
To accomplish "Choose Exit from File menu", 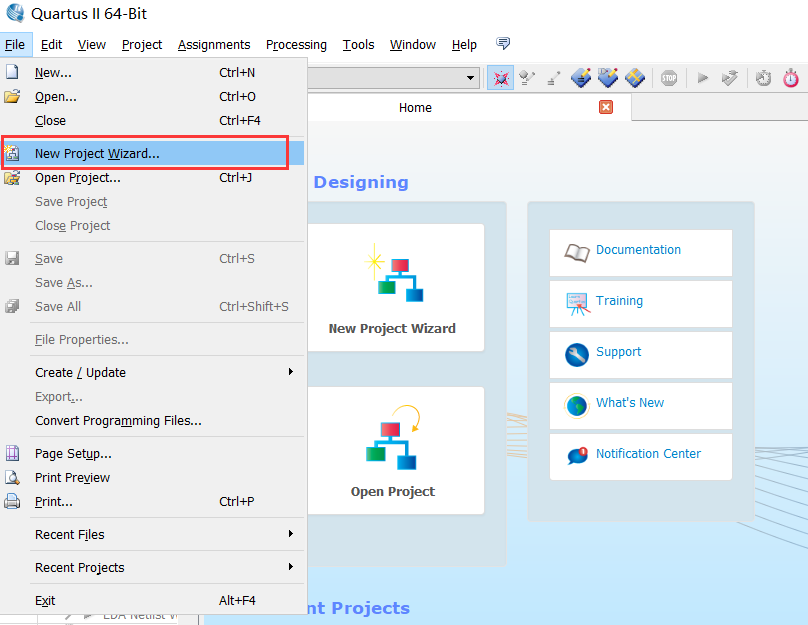I will 153,600.
